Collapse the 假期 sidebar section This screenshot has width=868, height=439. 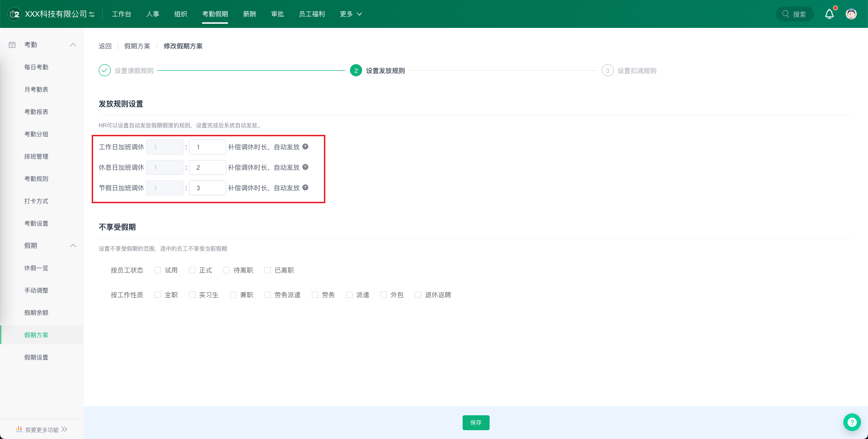click(x=73, y=246)
